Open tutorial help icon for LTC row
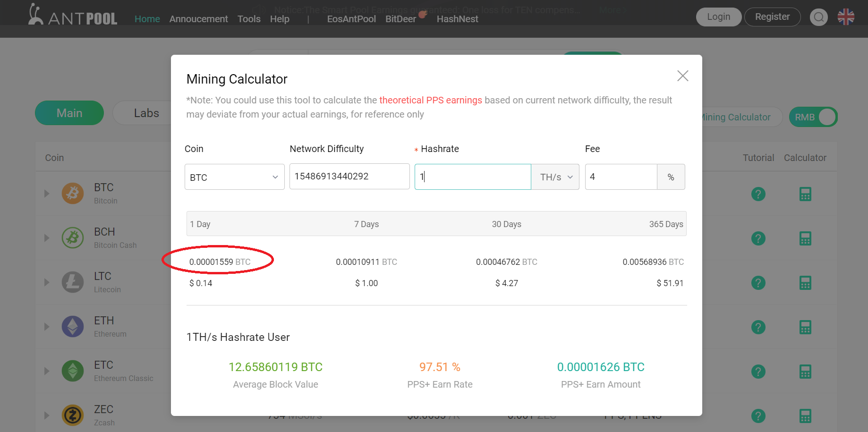 tap(758, 283)
